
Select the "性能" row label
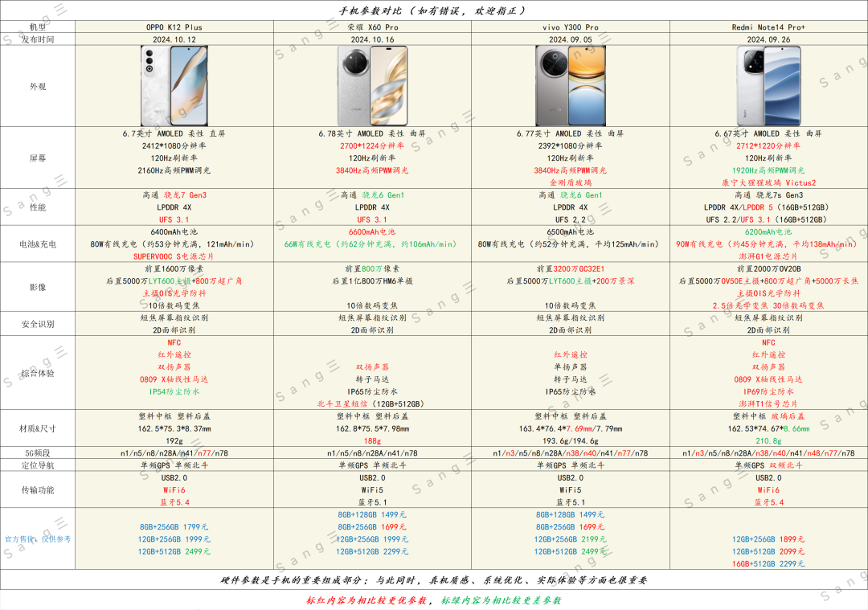[x=38, y=207]
